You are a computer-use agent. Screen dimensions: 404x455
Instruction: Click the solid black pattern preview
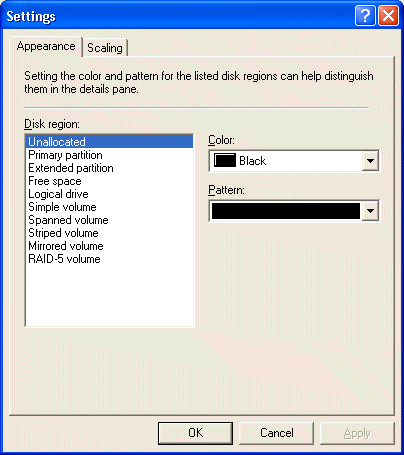pyautogui.click(x=286, y=211)
